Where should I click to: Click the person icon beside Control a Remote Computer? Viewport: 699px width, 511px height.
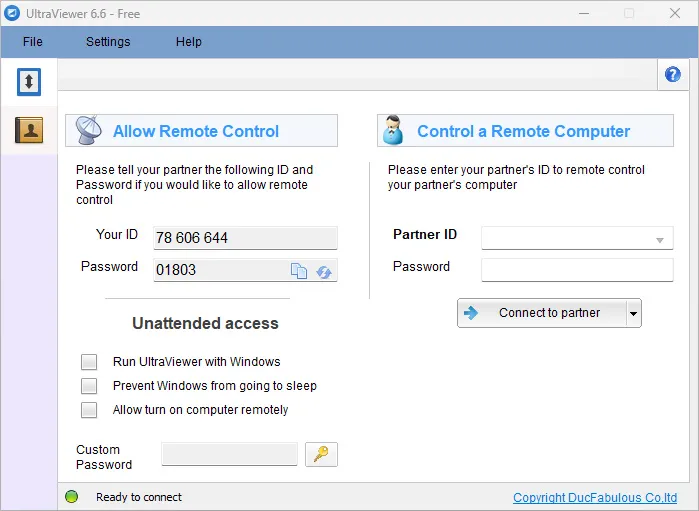point(393,130)
